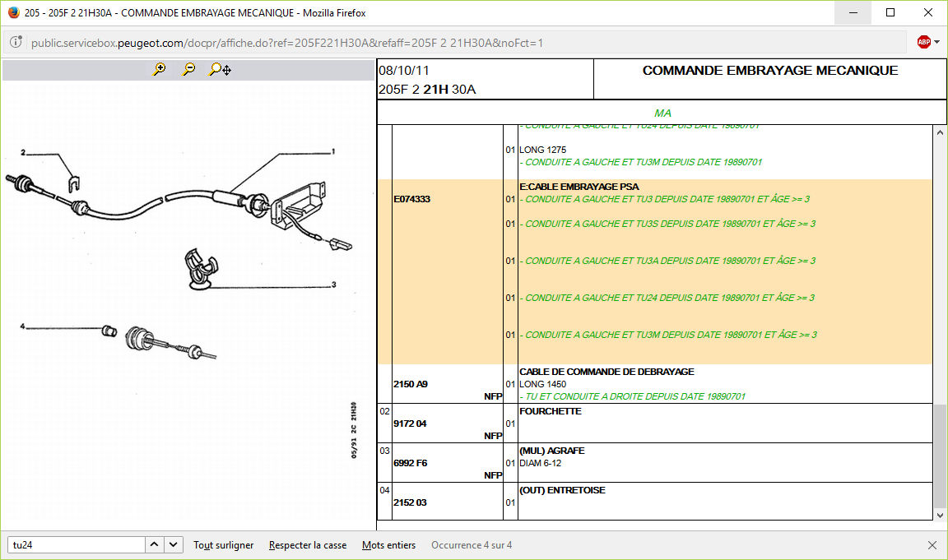Click the TU3 line with ÂGE >= 3
Image resolution: width=948 pixels, height=560 pixels.
(664, 199)
